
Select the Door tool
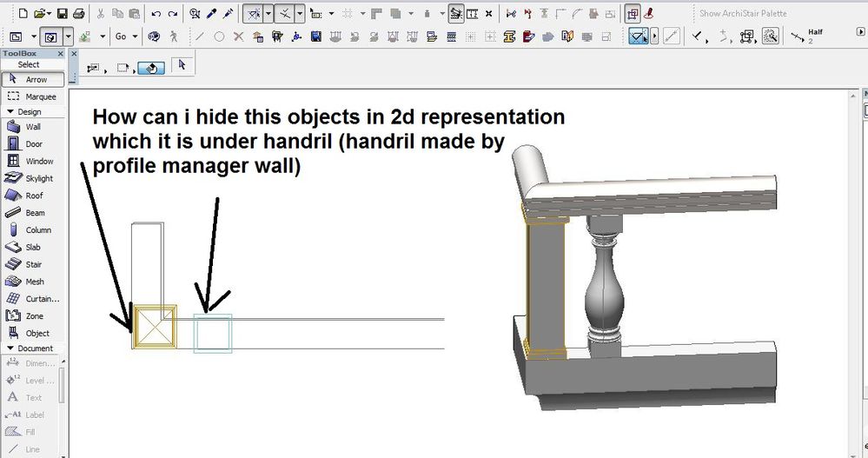pyautogui.click(x=33, y=144)
